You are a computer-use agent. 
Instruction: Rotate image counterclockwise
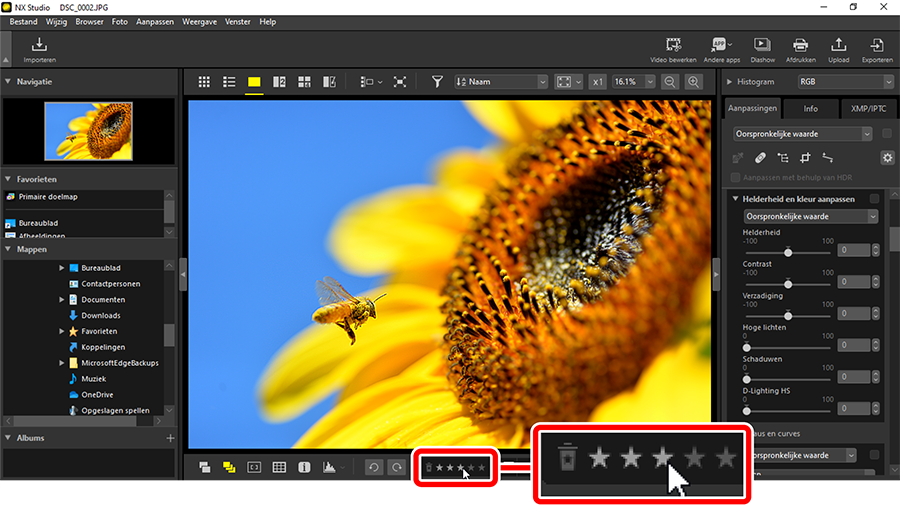tap(374, 467)
